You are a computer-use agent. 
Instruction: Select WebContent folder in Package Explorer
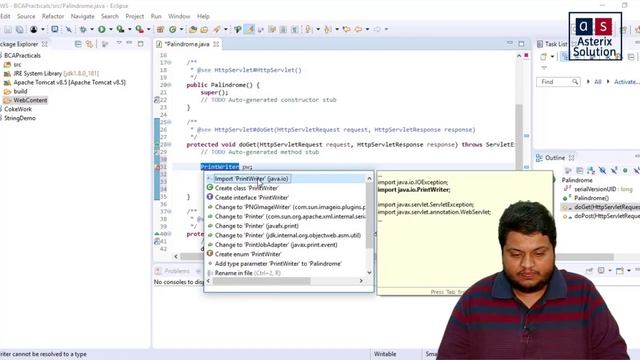(30, 100)
